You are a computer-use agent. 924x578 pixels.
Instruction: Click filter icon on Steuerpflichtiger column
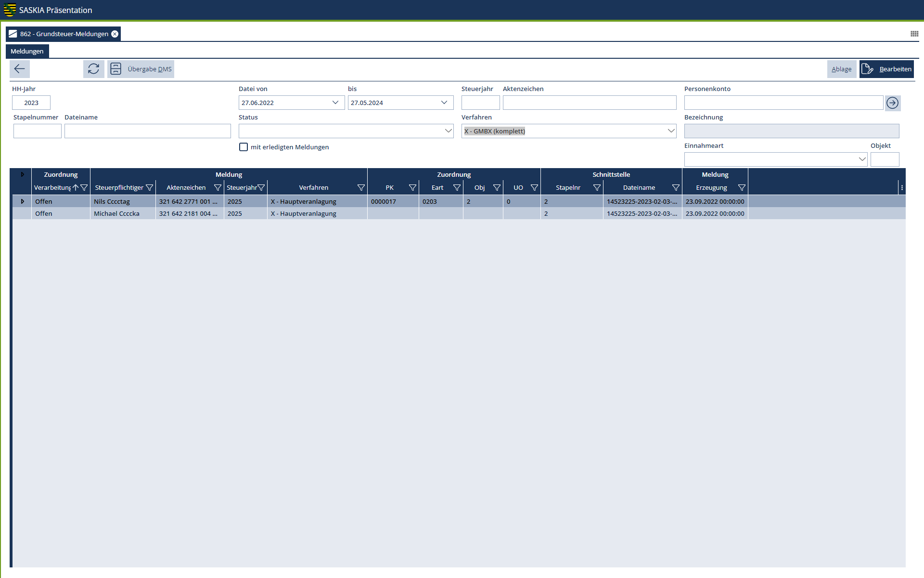(149, 188)
